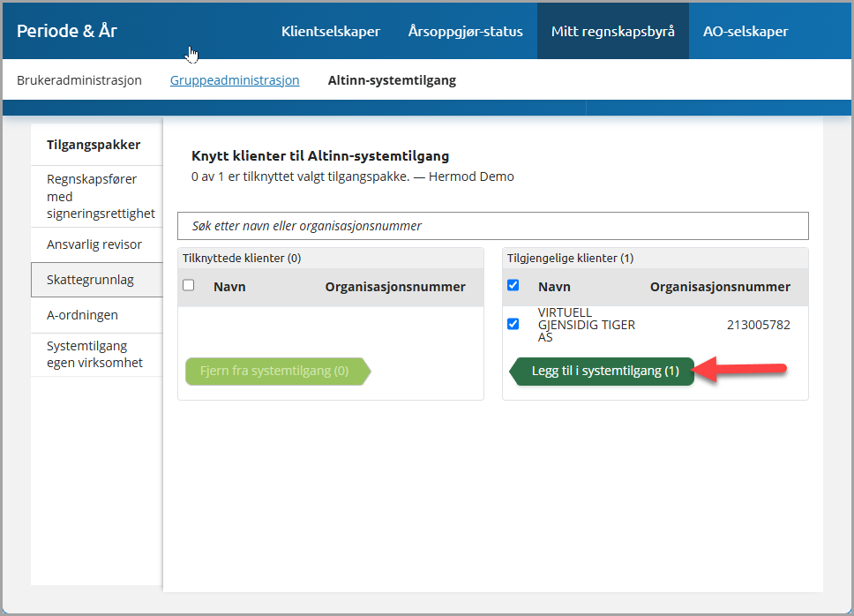The image size is (854, 616).
Task: Click organisation number 213005782
Action: [758, 325]
